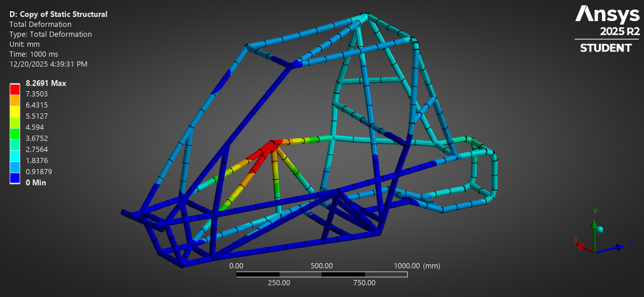Click the 2.7564 legend value
This screenshot has height=297, width=644.
click(x=36, y=150)
